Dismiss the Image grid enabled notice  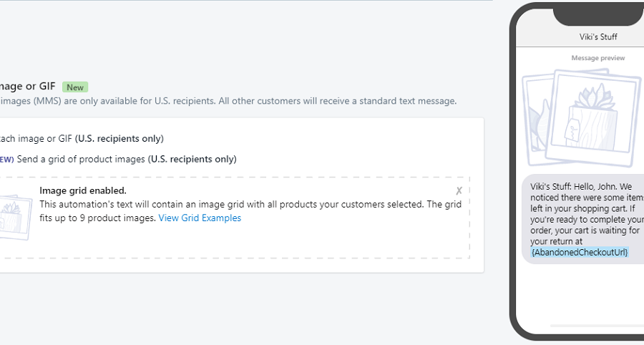[x=459, y=190]
